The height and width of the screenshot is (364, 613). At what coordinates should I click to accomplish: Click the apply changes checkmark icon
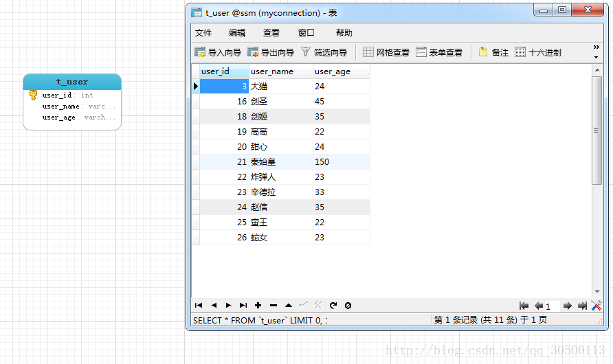tap(303, 306)
